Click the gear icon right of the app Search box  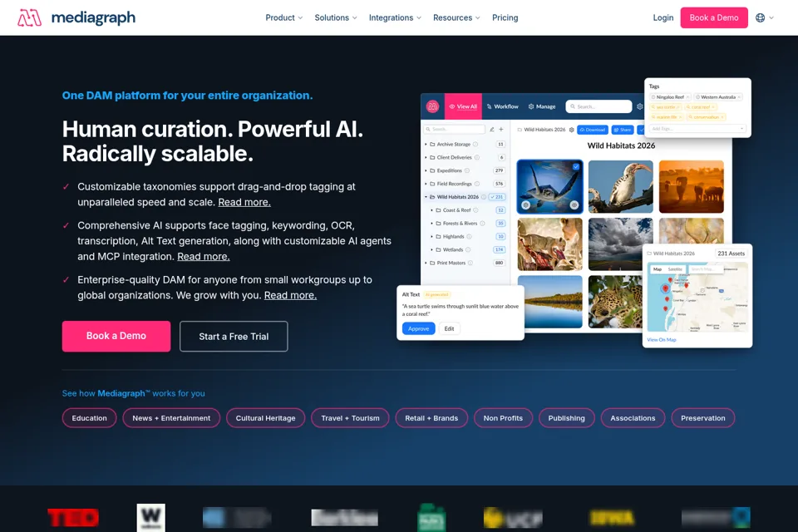[640, 106]
